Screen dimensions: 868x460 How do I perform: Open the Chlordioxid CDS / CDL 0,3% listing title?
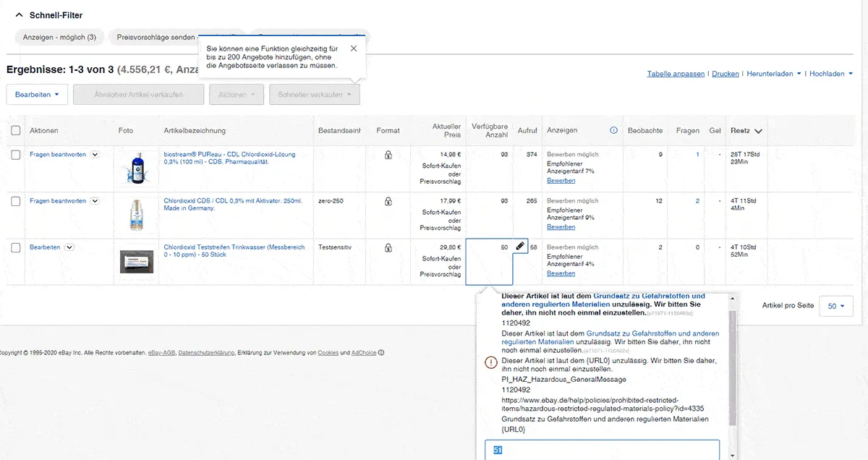[x=233, y=204]
